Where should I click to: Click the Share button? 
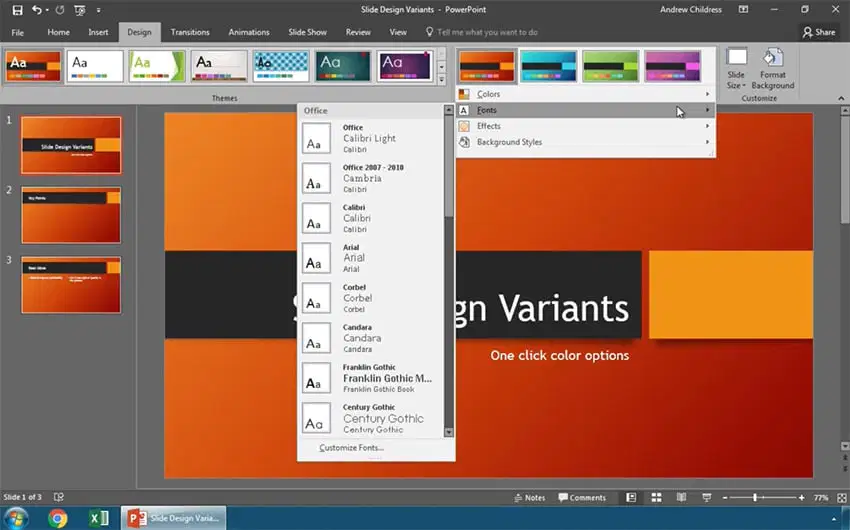(819, 32)
